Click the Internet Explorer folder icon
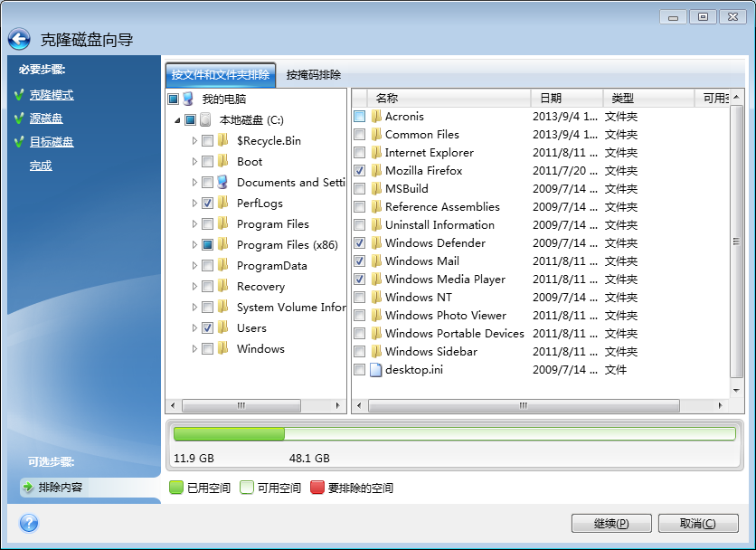Image resolution: width=756 pixels, height=550 pixels. point(376,153)
